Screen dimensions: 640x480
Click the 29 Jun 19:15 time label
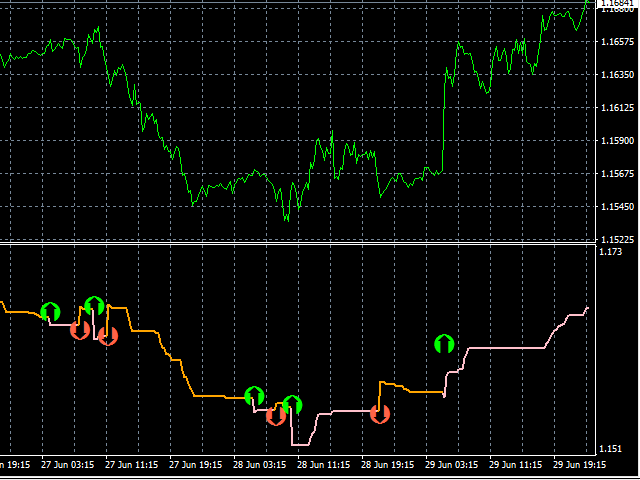coord(580,465)
